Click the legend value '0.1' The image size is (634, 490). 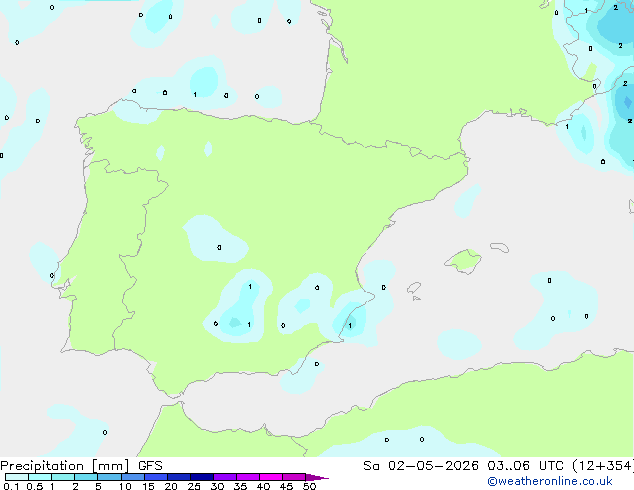[x=11, y=486]
